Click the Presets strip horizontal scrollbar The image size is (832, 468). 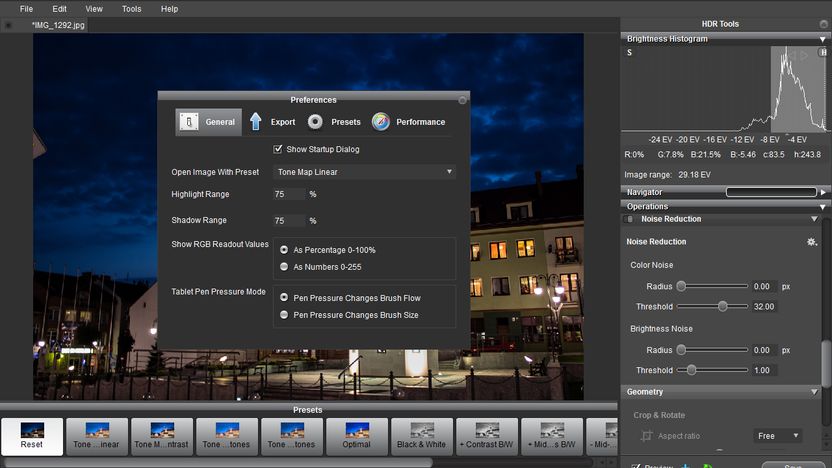218,463
